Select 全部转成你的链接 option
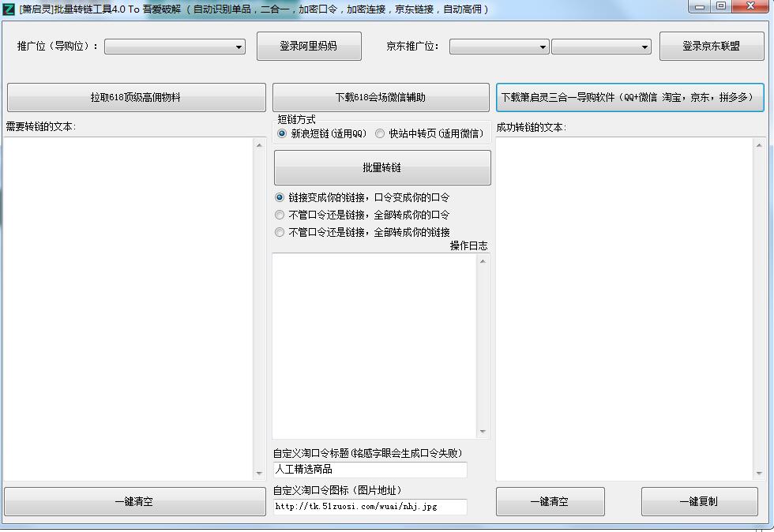774x532 pixels. 279,231
